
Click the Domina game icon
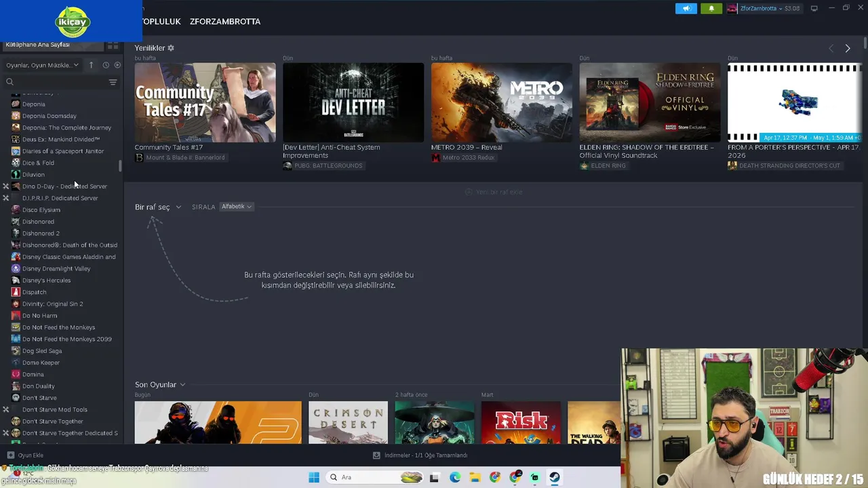coord(16,374)
